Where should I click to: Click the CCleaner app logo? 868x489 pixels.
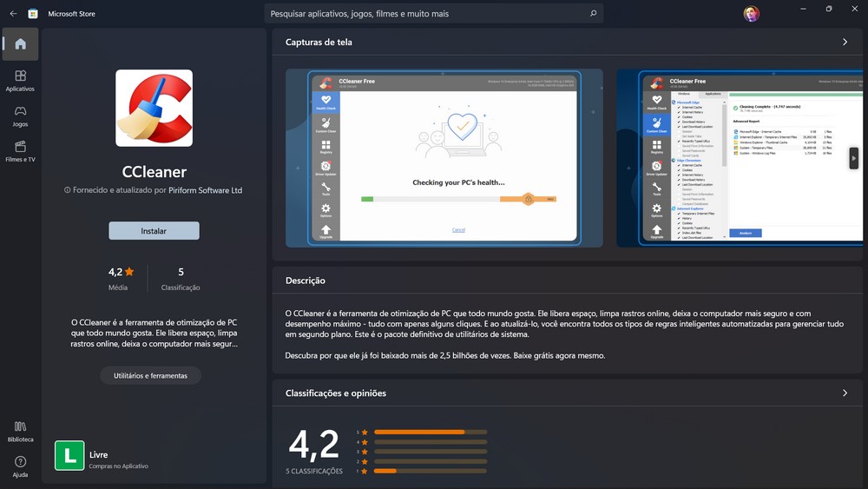tap(154, 108)
